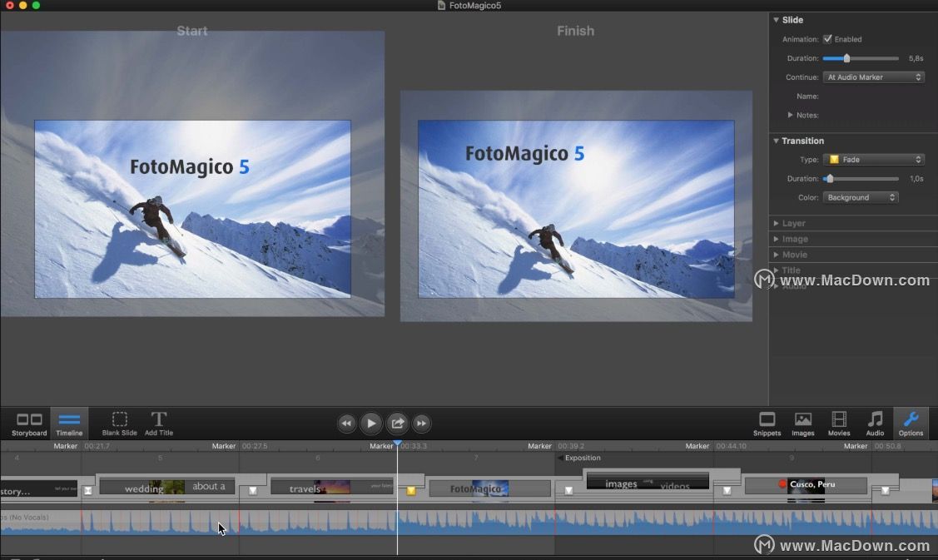The image size is (938, 560).
Task: Open the Transition Color Background dropdown
Action: coord(861,197)
